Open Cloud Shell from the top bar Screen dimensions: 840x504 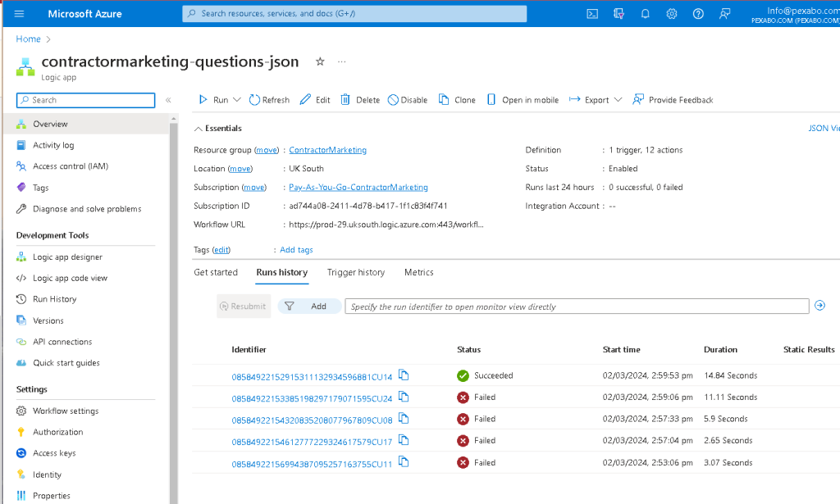pyautogui.click(x=592, y=14)
